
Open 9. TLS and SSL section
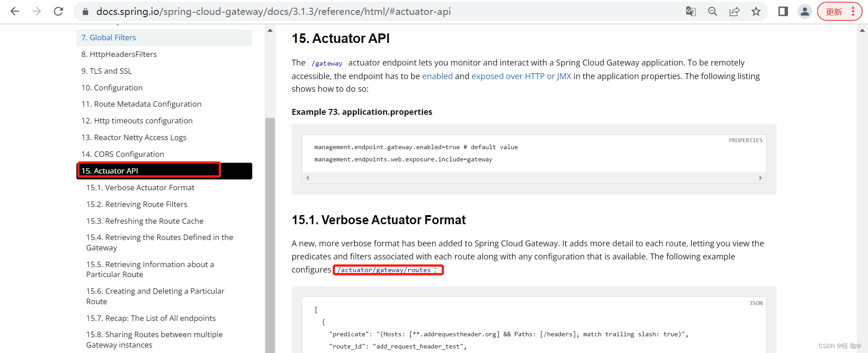point(107,71)
